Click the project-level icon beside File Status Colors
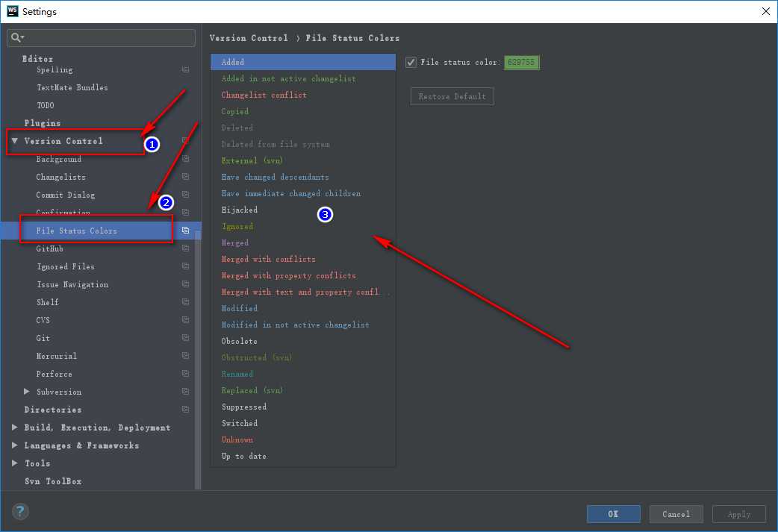 point(186,231)
